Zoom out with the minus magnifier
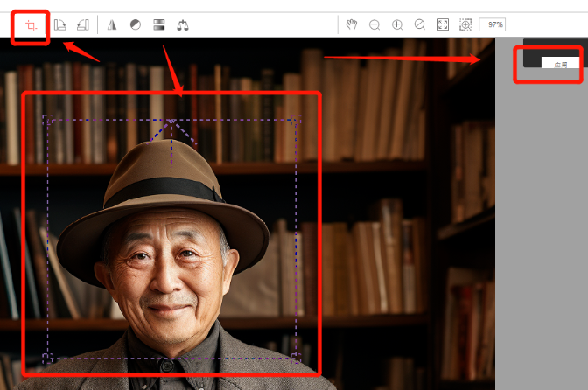Image resolution: width=588 pixels, height=390 pixels. click(374, 24)
